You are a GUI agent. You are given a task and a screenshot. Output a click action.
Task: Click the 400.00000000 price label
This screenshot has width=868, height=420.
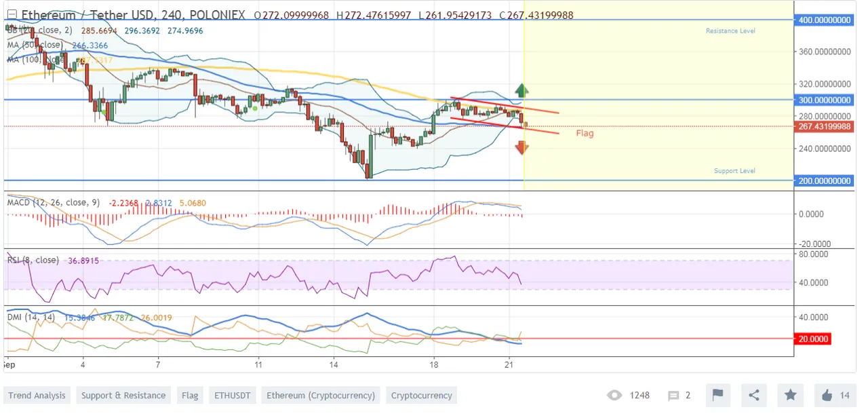click(825, 20)
